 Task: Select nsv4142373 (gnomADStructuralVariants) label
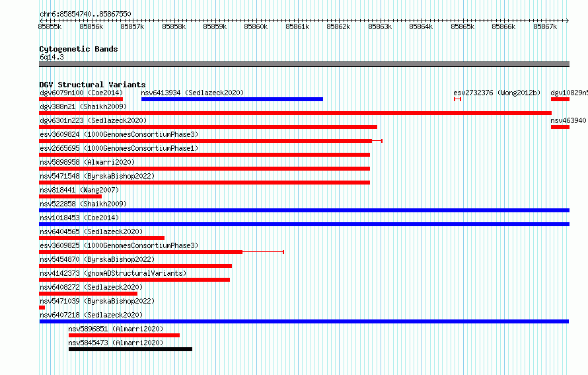click(113, 273)
